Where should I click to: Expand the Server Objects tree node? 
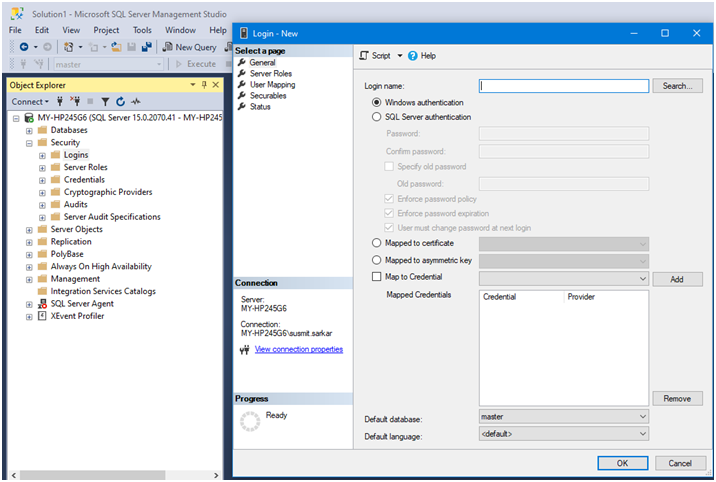[x=29, y=230]
